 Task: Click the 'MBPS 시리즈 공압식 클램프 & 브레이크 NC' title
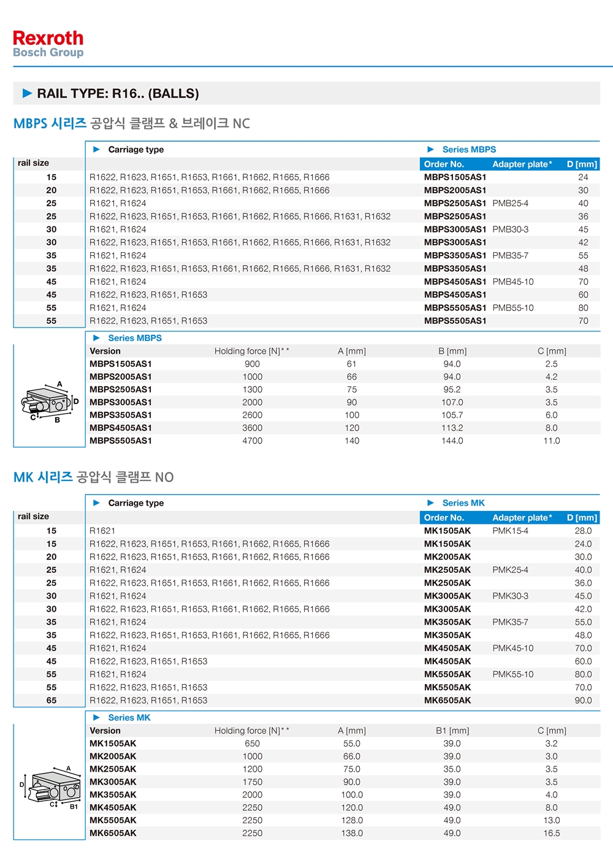(x=132, y=123)
